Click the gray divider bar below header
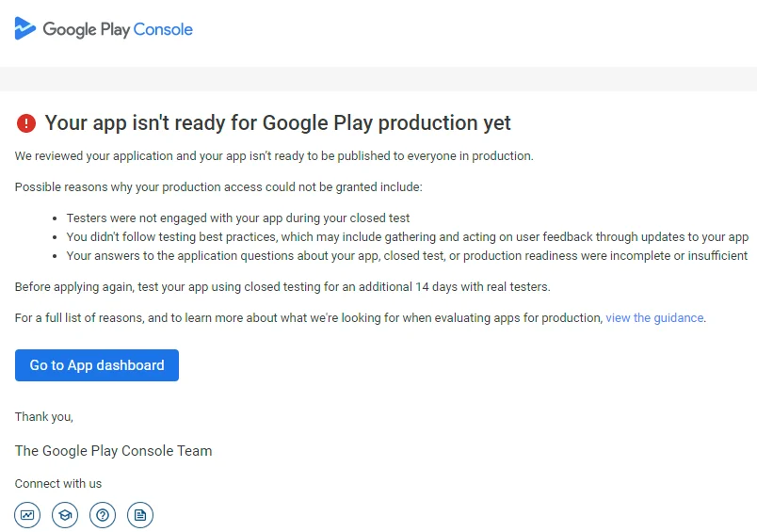 [x=378, y=79]
